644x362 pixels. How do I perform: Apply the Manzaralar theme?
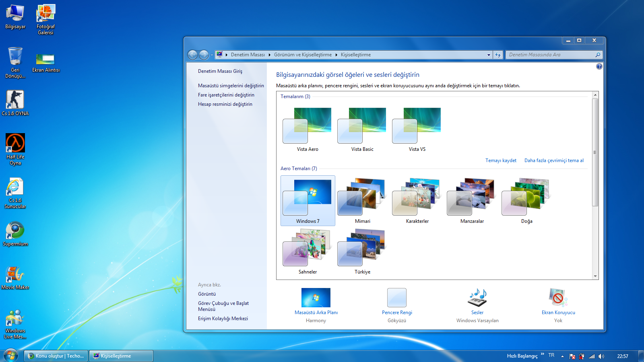click(472, 201)
